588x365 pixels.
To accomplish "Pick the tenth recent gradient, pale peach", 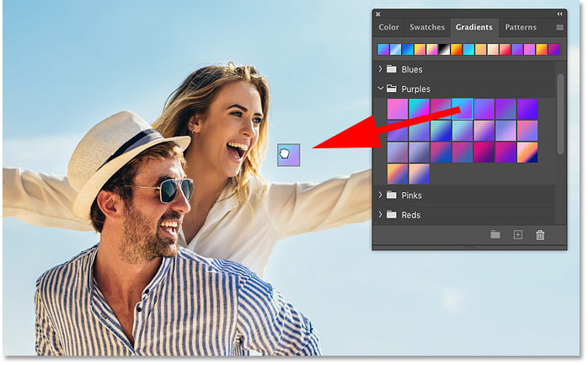I will [493, 49].
